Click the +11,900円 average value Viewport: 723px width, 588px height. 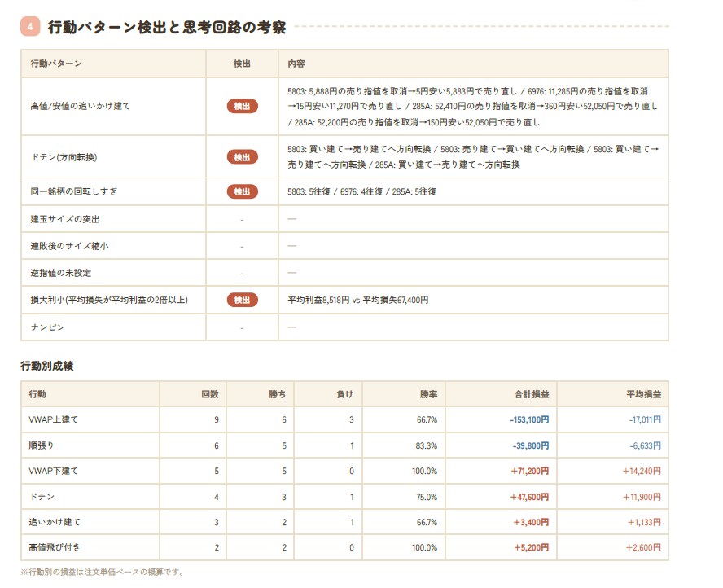tap(642, 497)
